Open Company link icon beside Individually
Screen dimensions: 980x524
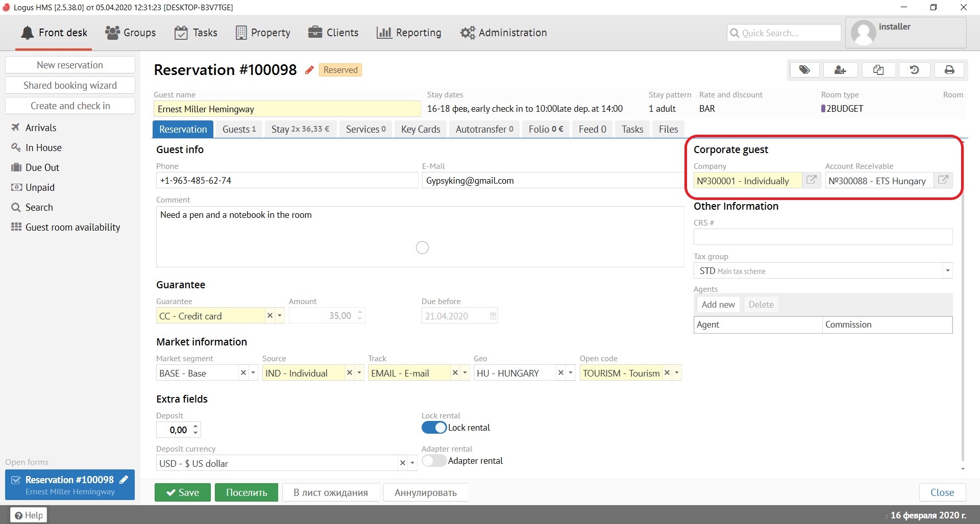811,180
